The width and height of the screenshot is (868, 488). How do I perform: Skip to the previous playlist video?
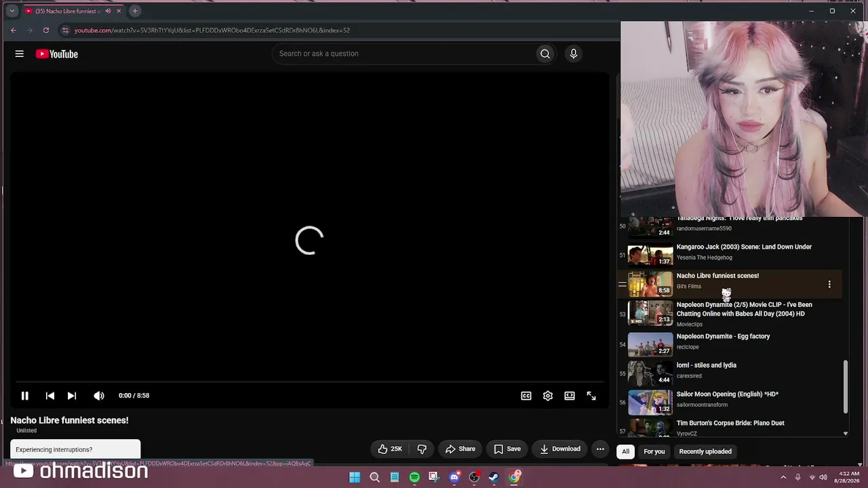coord(50,396)
